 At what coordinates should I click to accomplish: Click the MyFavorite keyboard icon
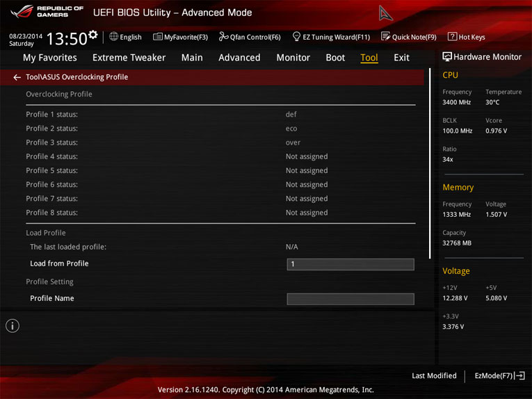click(x=157, y=37)
